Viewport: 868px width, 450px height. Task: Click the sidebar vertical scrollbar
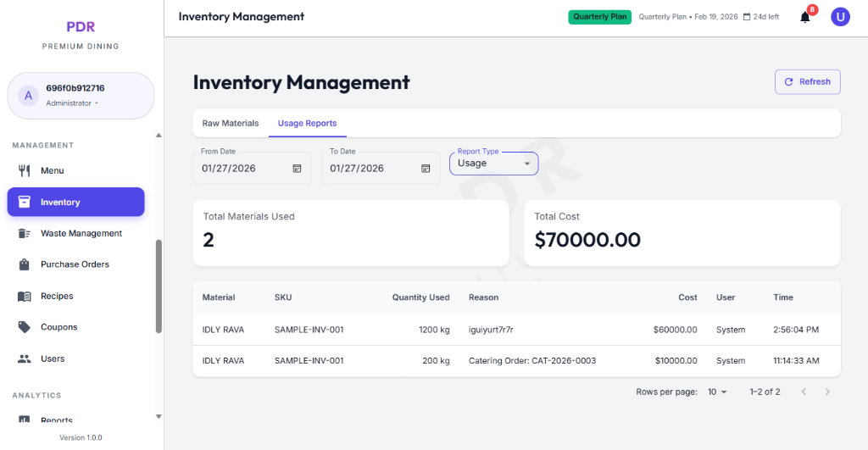tap(159, 286)
